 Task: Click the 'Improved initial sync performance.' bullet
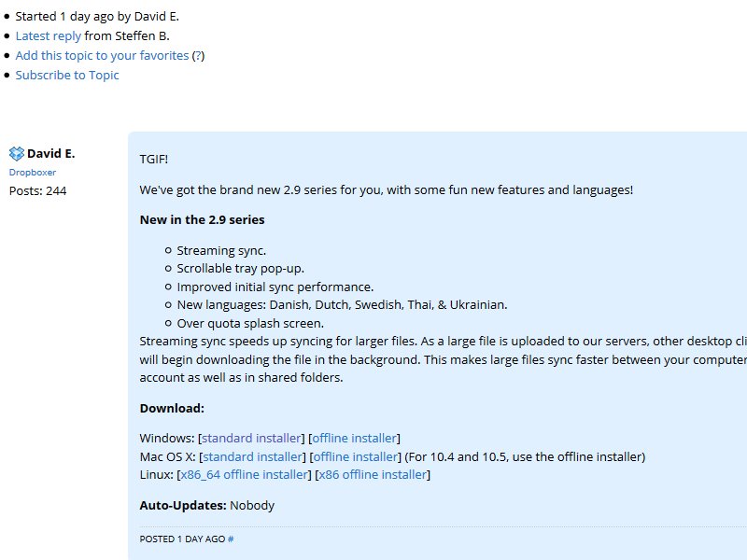[275, 287]
